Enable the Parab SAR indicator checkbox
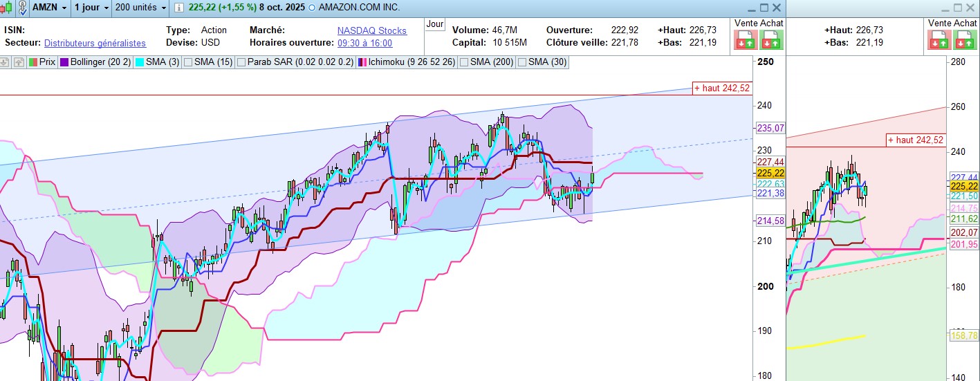 (241, 62)
